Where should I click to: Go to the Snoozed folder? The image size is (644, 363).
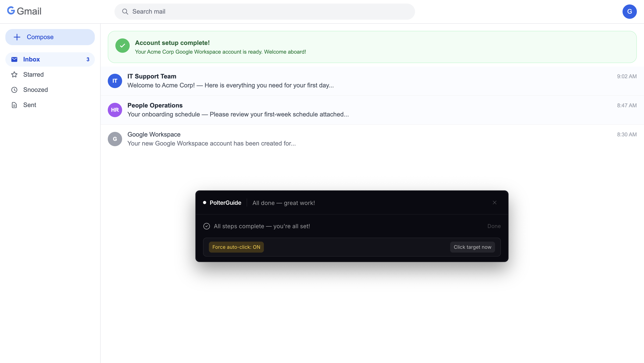[x=35, y=90]
